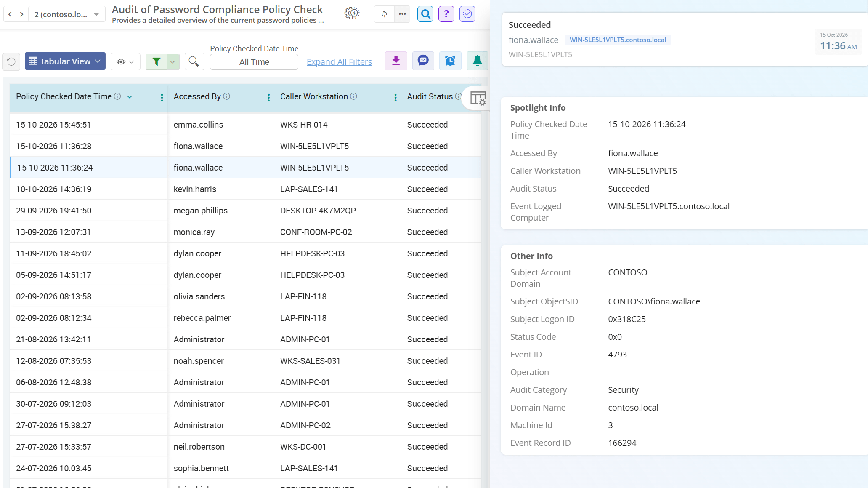Click ADMIN-PC-02 workstation cell
The width and height of the screenshot is (868, 488).
305,425
